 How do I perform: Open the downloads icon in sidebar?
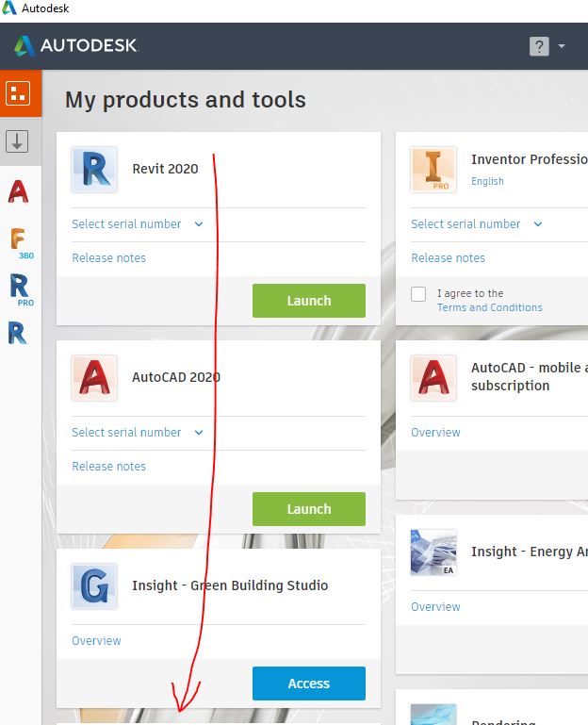(x=17, y=141)
